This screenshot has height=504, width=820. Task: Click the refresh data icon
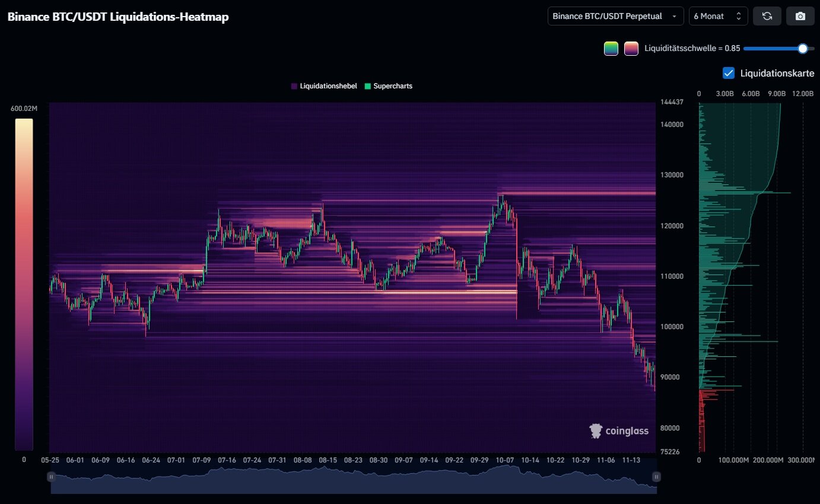coord(767,16)
